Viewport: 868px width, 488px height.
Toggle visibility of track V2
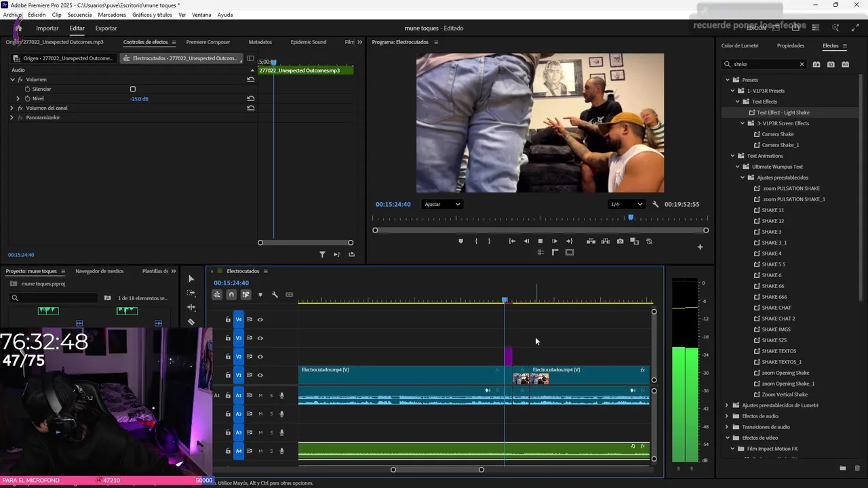tap(260, 357)
